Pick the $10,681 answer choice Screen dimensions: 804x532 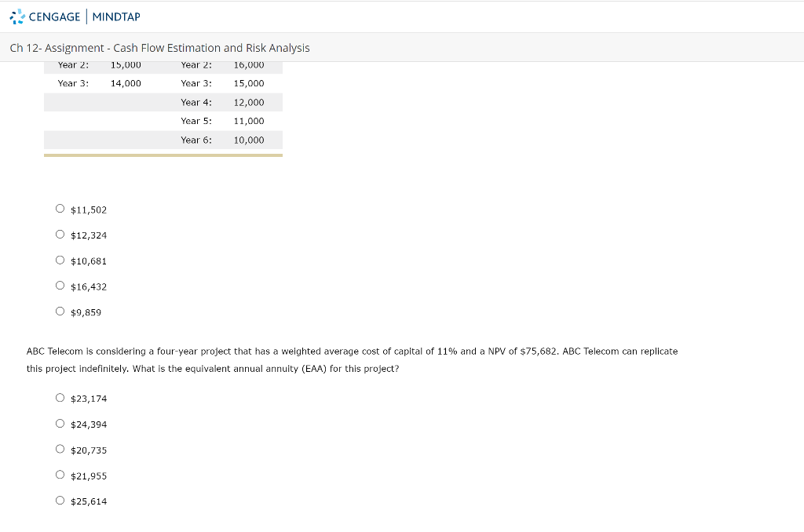60,260
